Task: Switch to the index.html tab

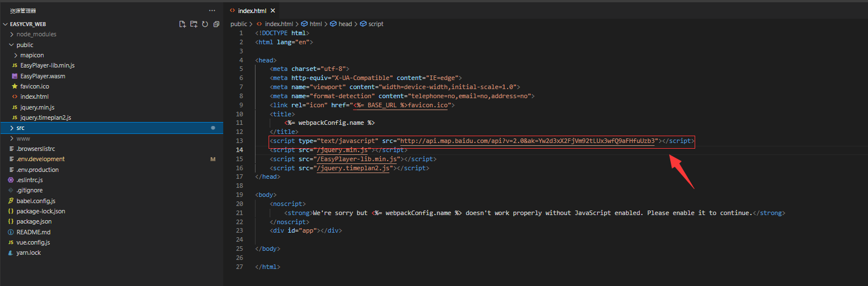Action: click(252, 10)
